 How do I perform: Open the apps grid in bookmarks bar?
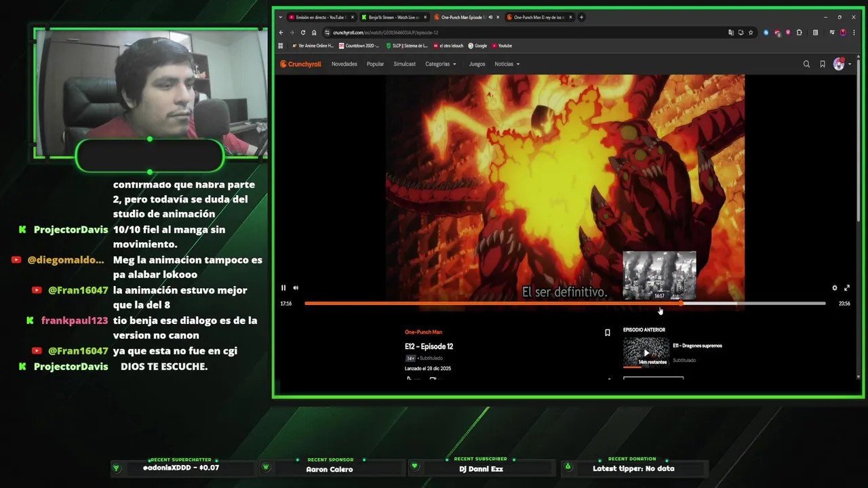point(281,46)
